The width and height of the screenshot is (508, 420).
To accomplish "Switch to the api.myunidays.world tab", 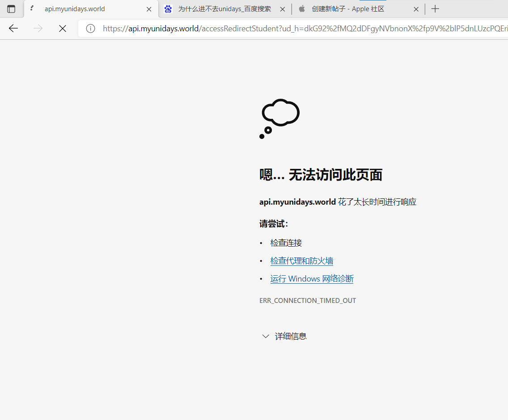I will tap(85, 9).
